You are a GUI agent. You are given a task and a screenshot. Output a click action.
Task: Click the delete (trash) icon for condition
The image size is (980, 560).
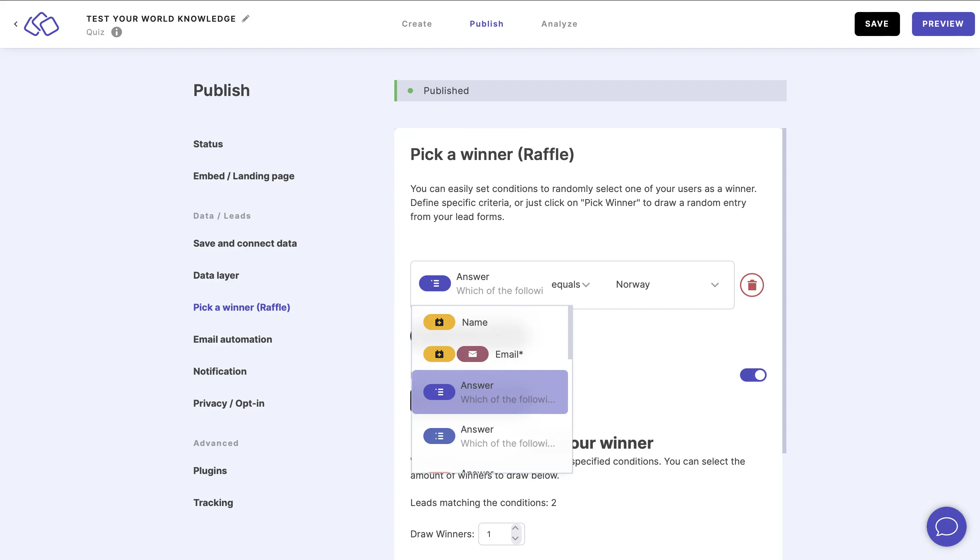[x=751, y=284]
